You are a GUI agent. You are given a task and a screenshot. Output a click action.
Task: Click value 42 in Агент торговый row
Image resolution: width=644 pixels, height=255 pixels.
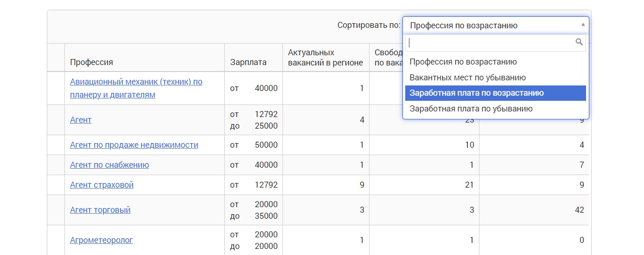tap(579, 210)
